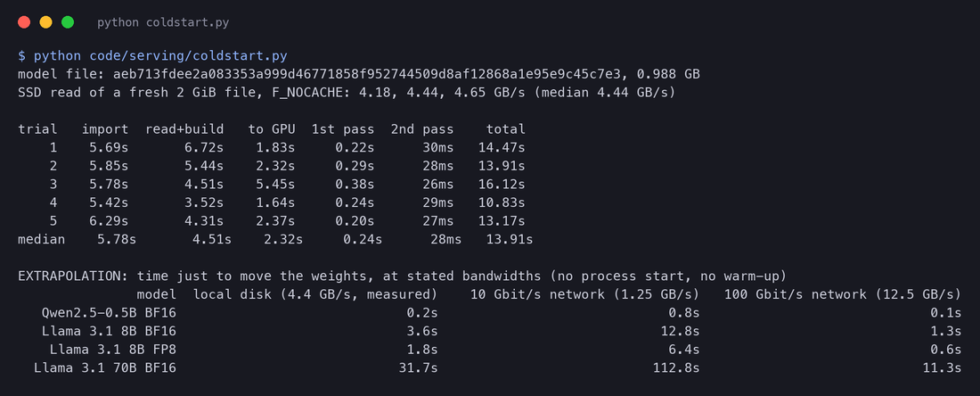The height and width of the screenshot is (396, 980).
Task: Click trial 3 2nd pass value '26ms'
Action: [x=437, y=185]
